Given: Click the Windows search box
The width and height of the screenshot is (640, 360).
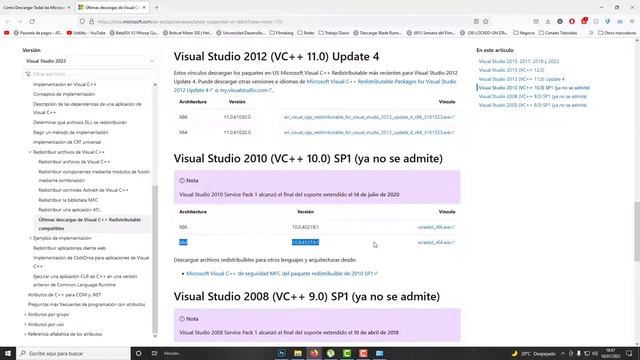Looking at the screenshot, I should 73,353.
